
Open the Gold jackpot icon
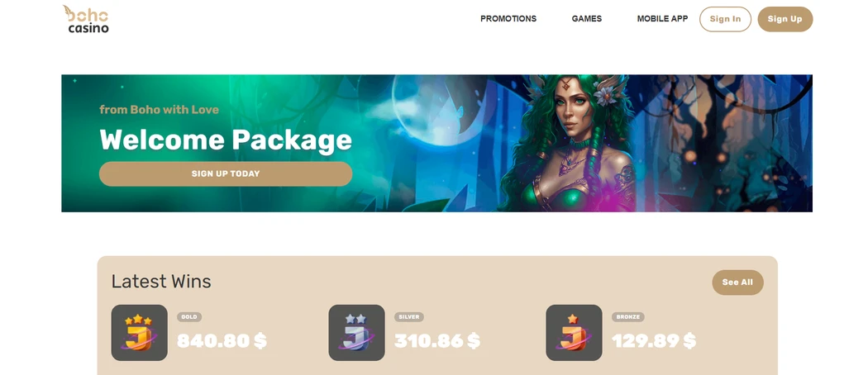[x=140, y=332]
